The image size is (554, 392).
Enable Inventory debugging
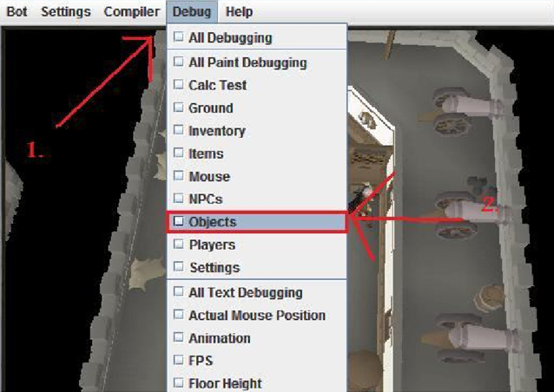[x=257, y=131]
